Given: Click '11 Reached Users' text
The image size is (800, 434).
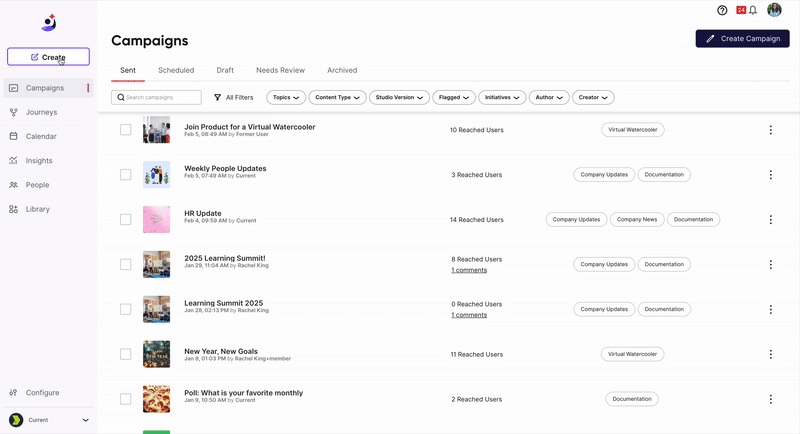Looking at the screenshot, I should pyautogui.click(x=477, y=354).
